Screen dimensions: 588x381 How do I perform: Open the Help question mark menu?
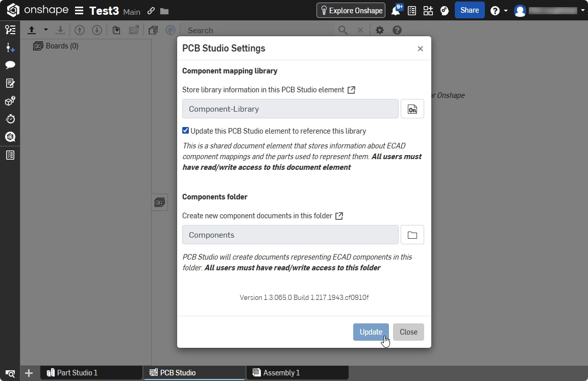tap(495, 11)
